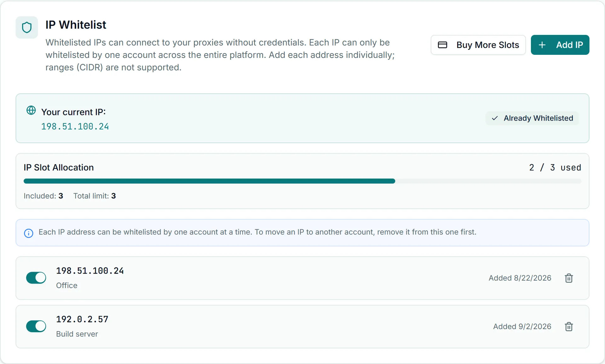Toggle off the Build server IP
This screenshot has width=605, height=364.
pos(36,326)
